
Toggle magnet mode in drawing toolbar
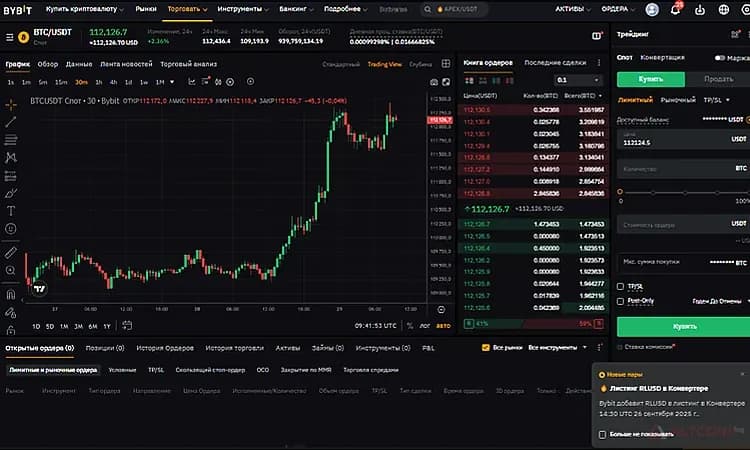[11, 294]
